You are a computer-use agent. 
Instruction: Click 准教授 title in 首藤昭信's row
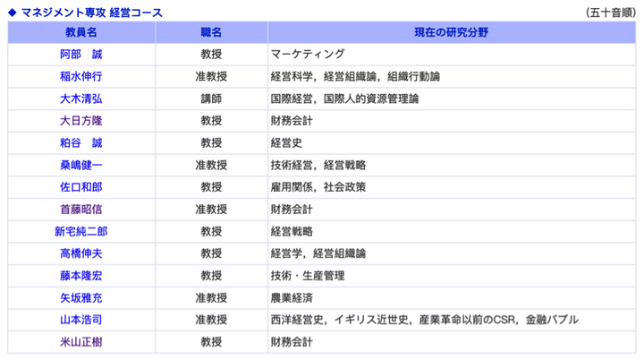point(211,210)
